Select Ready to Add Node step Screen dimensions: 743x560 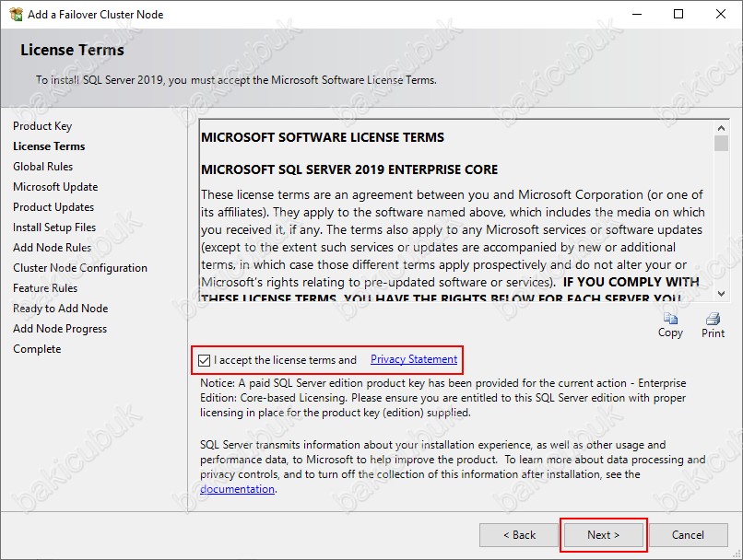pyautogui.click(x=60, y=309)
